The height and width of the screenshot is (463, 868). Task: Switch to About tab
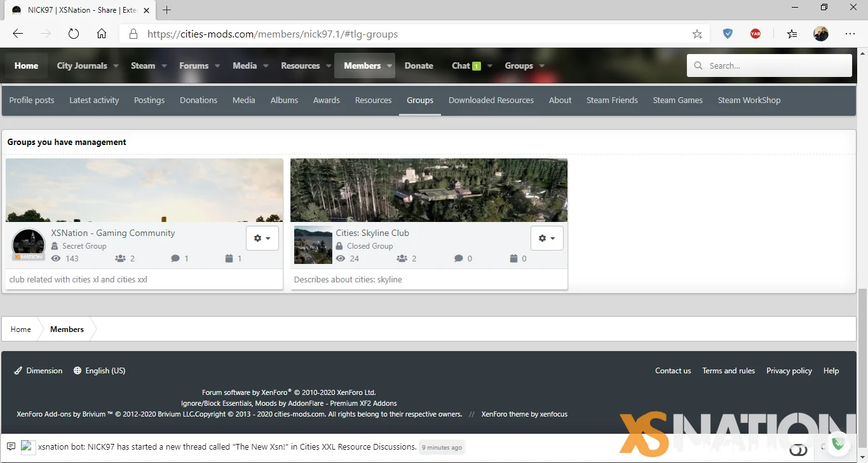coord(560,100)
